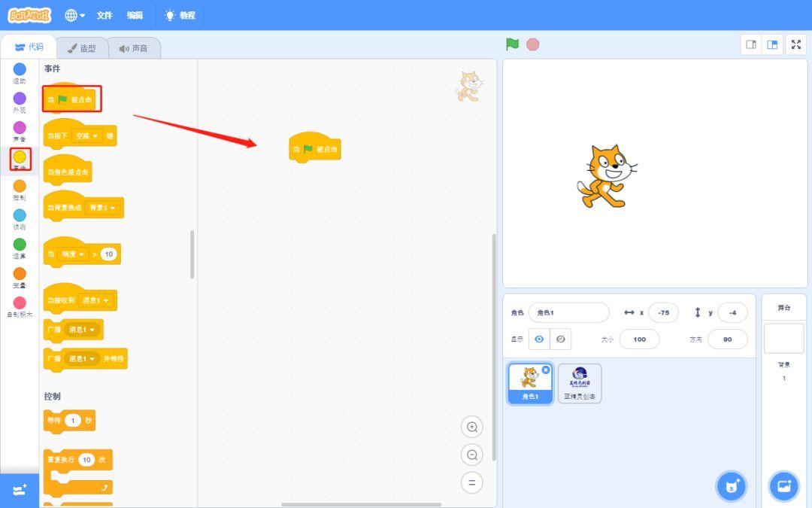Switch to small stage layout

[x=751, y=44]
